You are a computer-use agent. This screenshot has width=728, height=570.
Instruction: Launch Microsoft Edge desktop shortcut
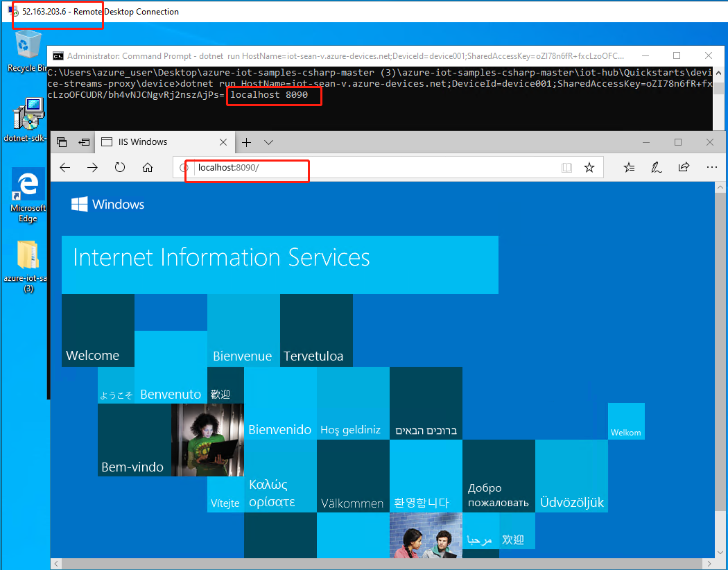28,195
